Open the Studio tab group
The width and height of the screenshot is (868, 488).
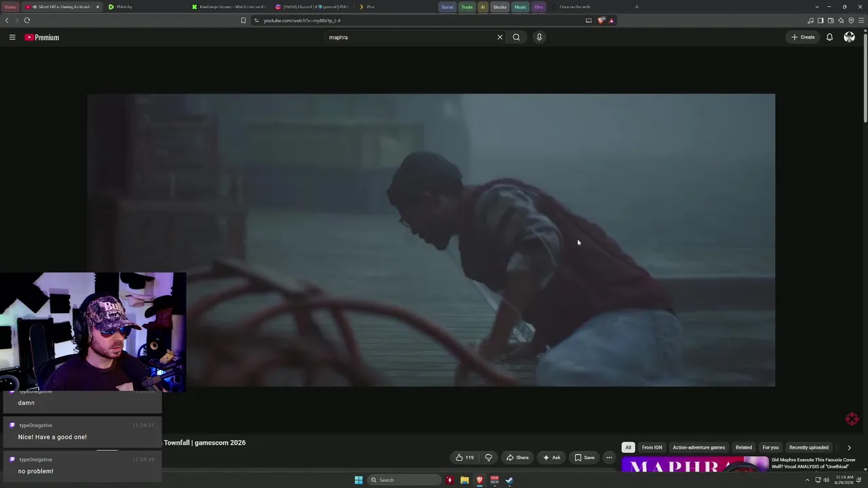click(x=500, y=7)
